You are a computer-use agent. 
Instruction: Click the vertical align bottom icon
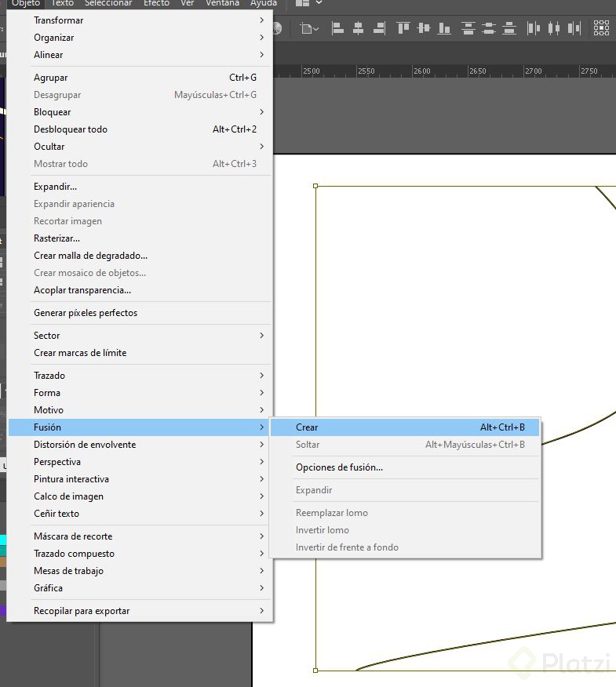pos(444,28)
